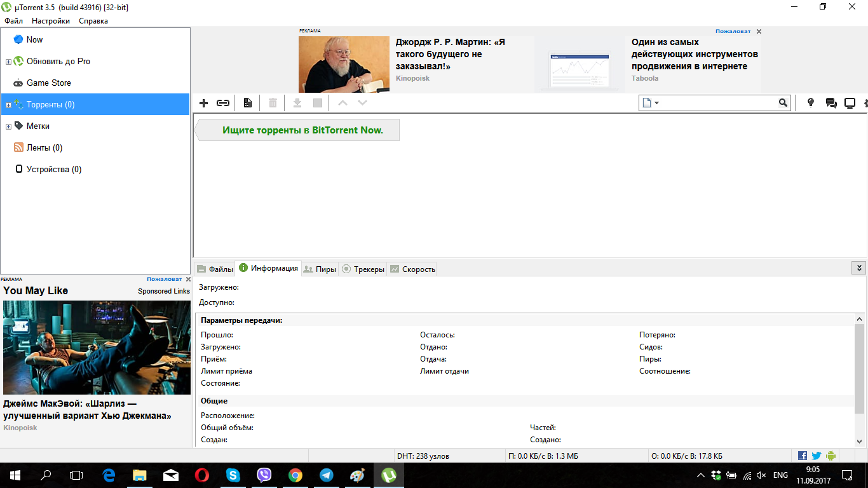Expand the Торренты tree node

click(x=8, y=105)
